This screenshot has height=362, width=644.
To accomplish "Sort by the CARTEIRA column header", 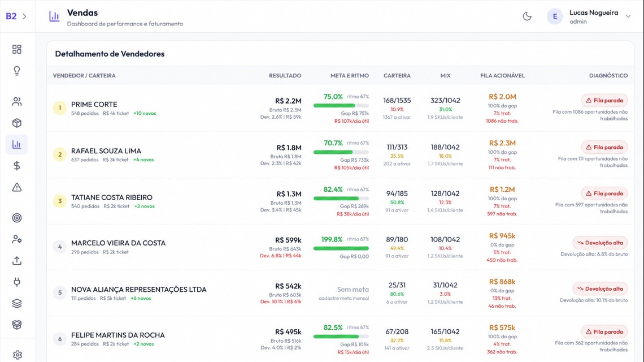I will point(397,76).
